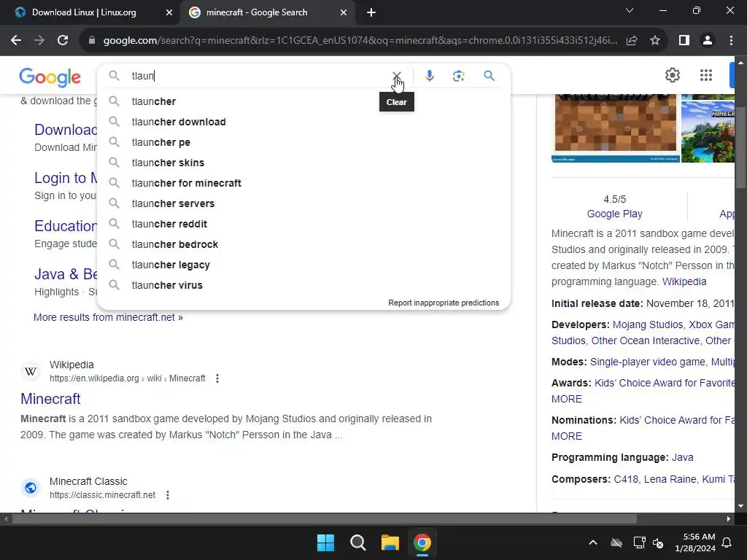
Task: Toggle Chrome side panel
Action: (684, 41)
